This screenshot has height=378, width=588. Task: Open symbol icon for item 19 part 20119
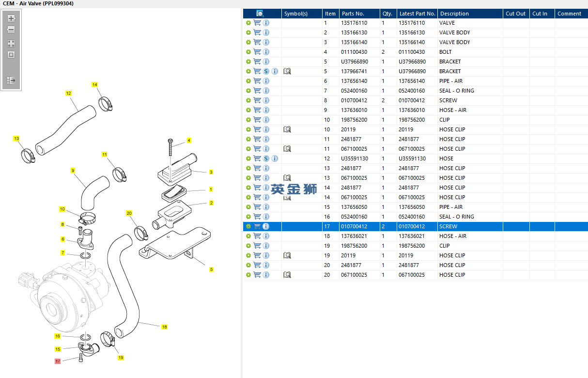pos(287,255)
